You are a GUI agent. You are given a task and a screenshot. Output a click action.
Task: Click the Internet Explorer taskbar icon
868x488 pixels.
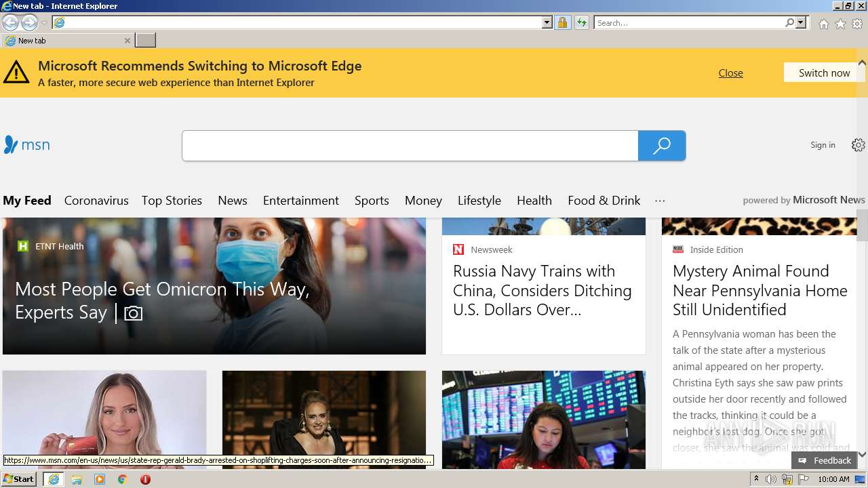tap(54, 479)
